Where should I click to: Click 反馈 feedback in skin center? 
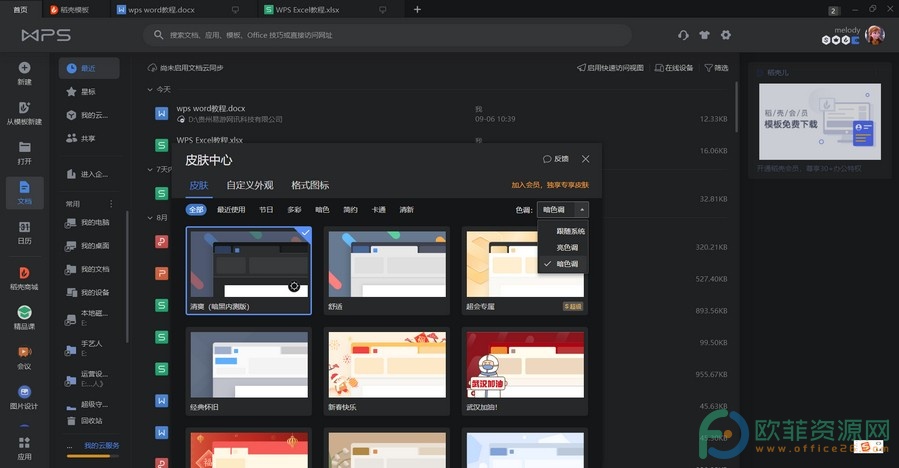click(x=556, y=159)
